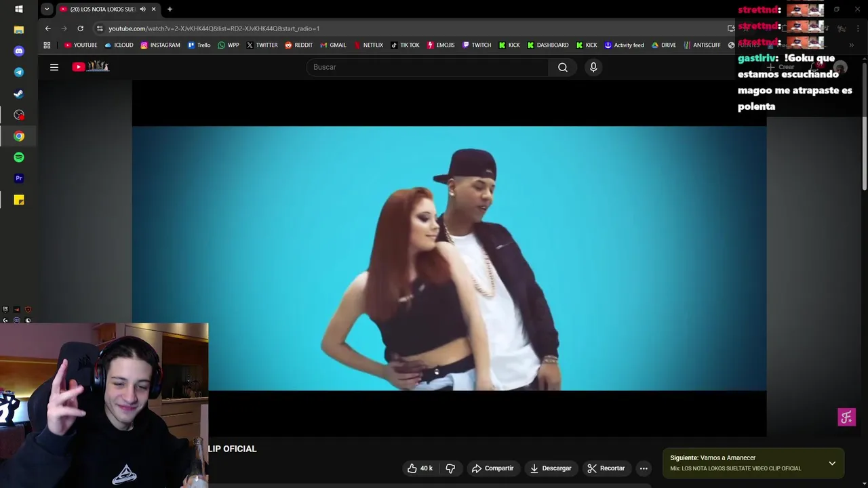Open the Chrome apps grid in bookmarks bar
This screenshot has height=488, width=868.
[47, 45]
